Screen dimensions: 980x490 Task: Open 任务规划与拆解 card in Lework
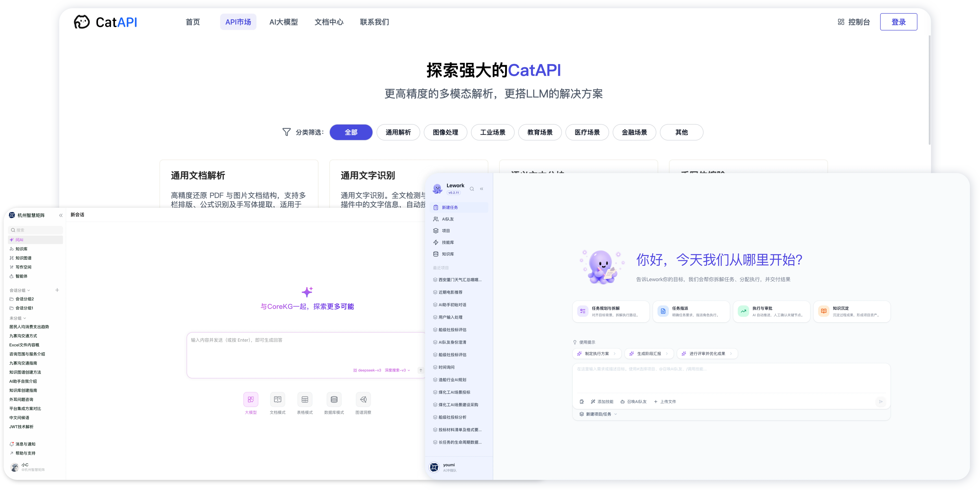[x=611, y=311]
